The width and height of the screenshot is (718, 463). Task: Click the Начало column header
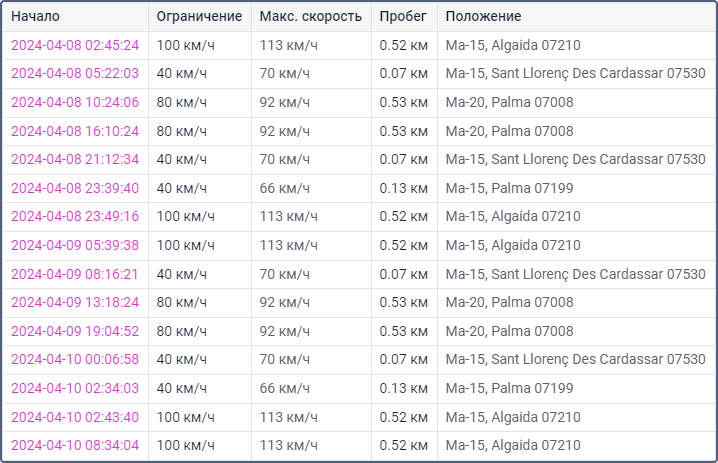tap(35, 17)
